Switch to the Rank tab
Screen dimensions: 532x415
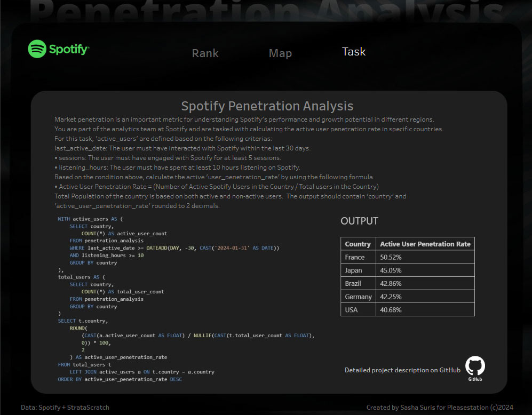205,53
